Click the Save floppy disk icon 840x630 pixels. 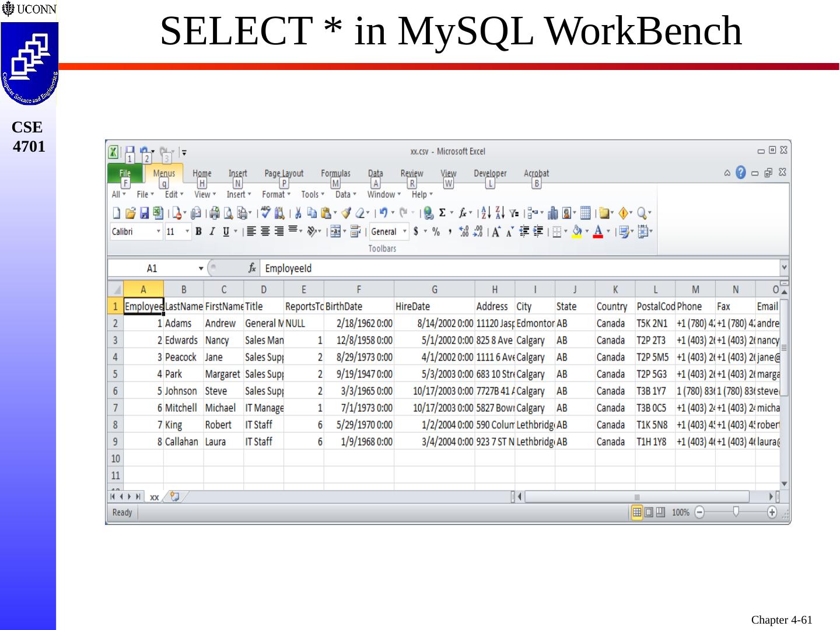(x=144, y=213)
